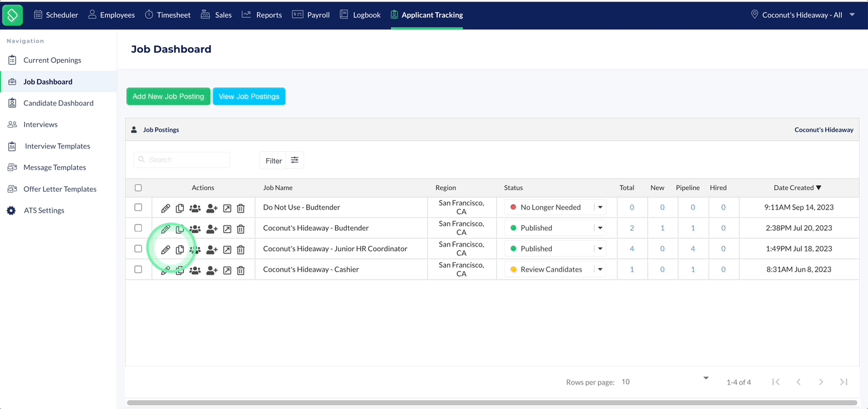Viewport: 868px width, 409px height.
Task: Check the Do Not Use - Budtender row
Action: 139,207
